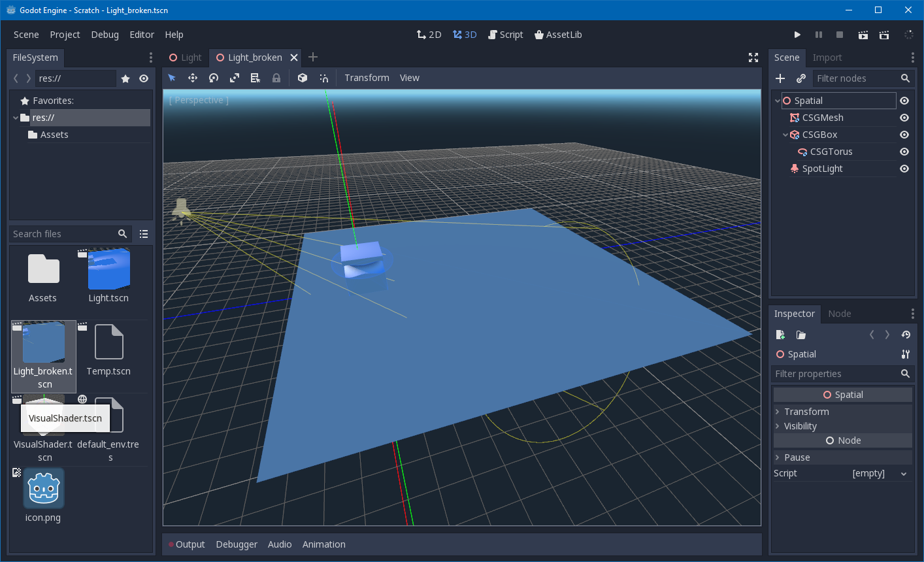Click the ruler Select Mode icon after Scale

point(256,78)
